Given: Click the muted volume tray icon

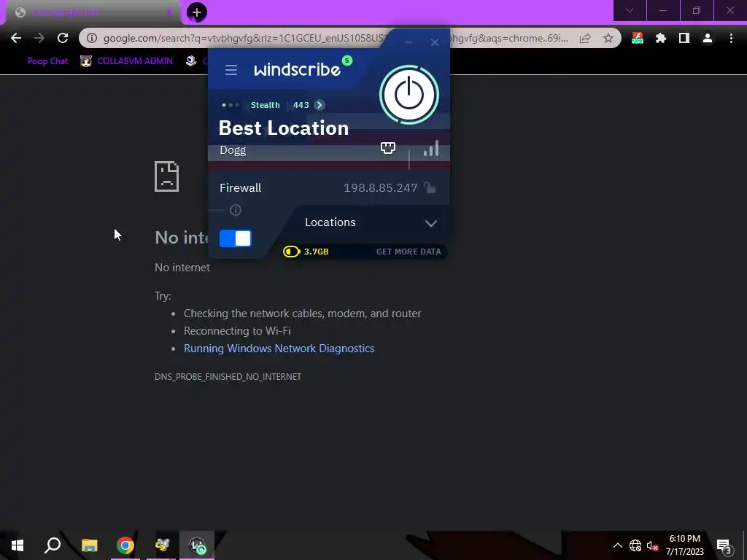Looking at the screenshot, I should point(653,545).
